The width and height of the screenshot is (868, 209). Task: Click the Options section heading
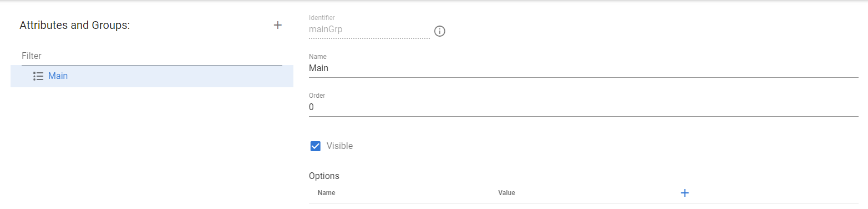(324, 176)
